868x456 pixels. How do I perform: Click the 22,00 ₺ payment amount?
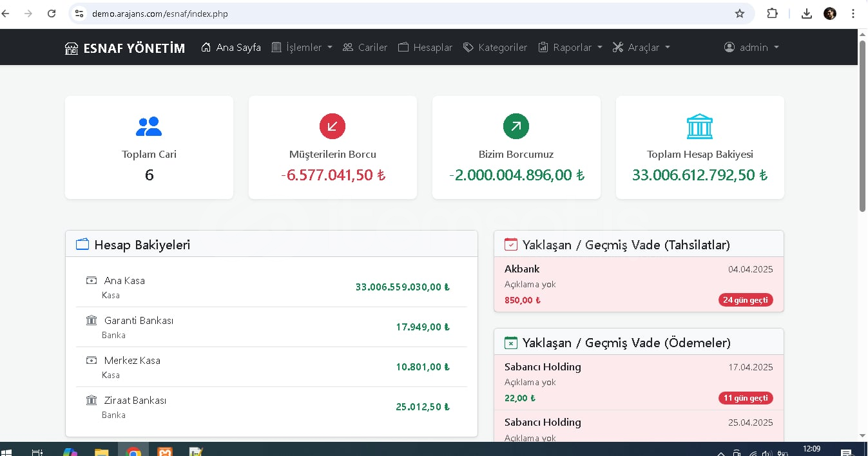click(520, 398)
